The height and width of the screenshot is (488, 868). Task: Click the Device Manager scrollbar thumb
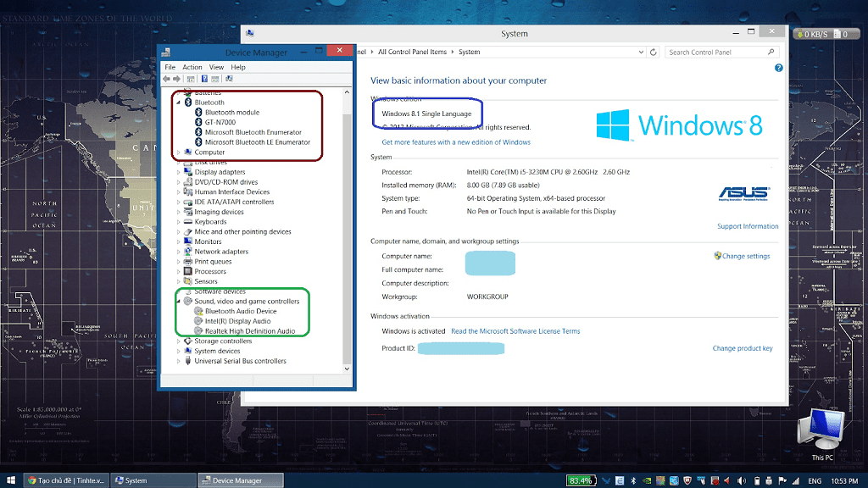[x=347, y=238]
